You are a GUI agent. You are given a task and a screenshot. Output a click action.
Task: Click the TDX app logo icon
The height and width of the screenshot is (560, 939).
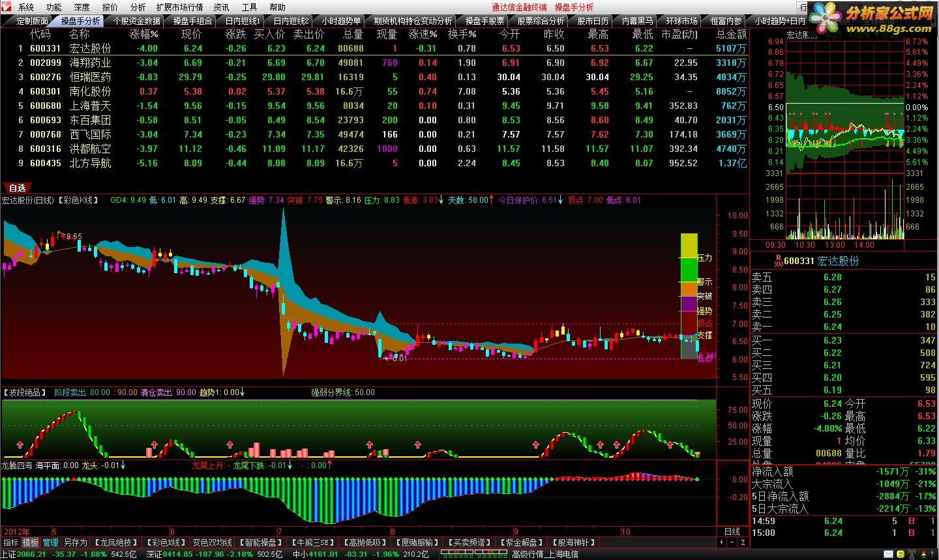(x=7, y=7)
